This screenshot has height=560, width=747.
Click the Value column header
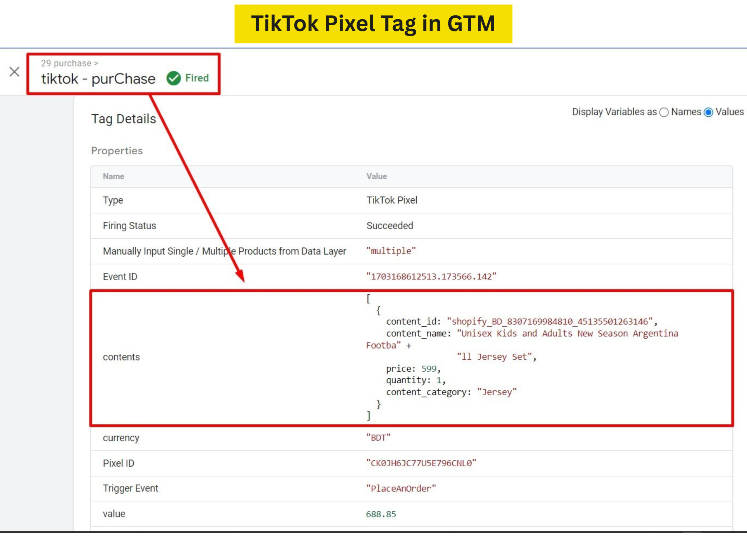pos(376,176)
